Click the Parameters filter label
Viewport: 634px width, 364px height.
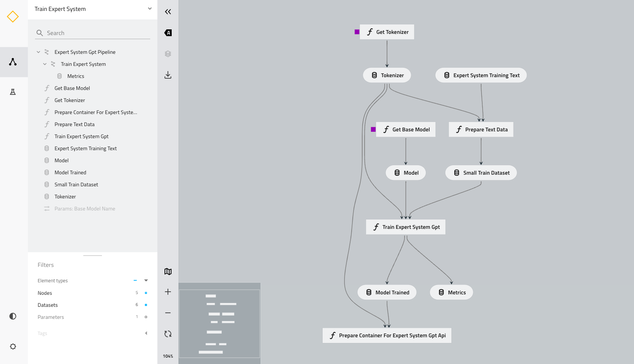[x=51, y=317]
